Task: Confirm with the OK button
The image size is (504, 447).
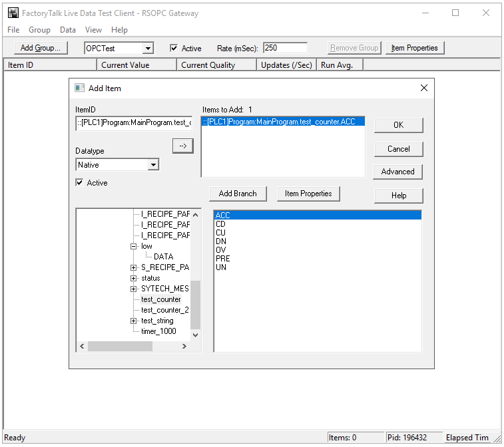Action: coord(399,125)
